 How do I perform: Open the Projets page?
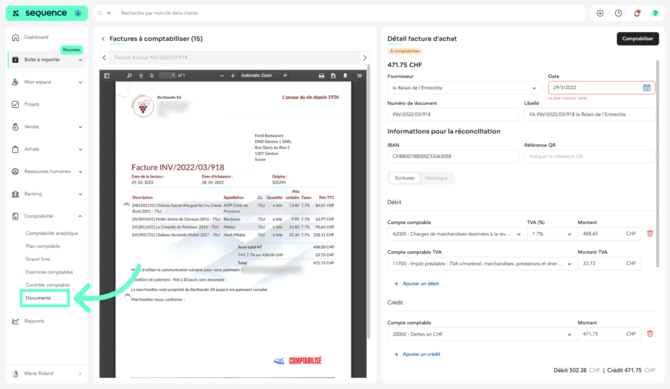32,104
